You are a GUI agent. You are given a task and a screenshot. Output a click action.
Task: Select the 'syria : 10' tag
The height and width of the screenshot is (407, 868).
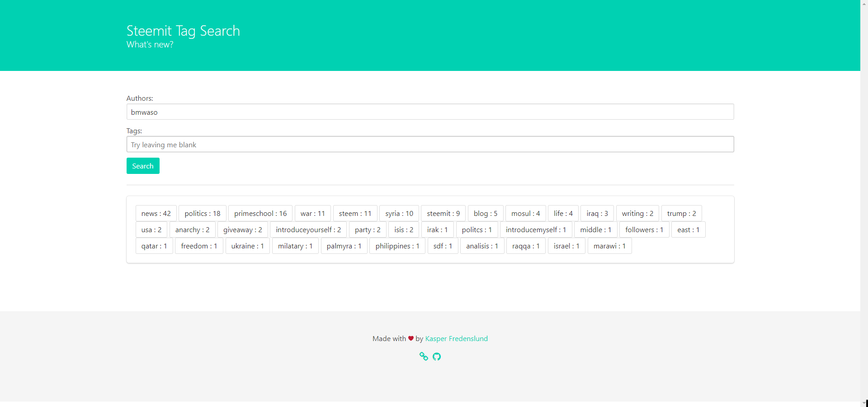[399, 213]
